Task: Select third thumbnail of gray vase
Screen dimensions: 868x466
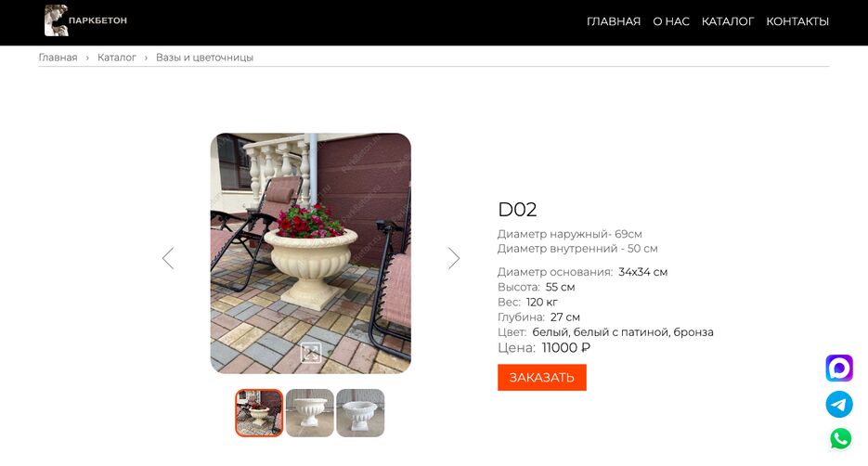Action: click(360, 413)
